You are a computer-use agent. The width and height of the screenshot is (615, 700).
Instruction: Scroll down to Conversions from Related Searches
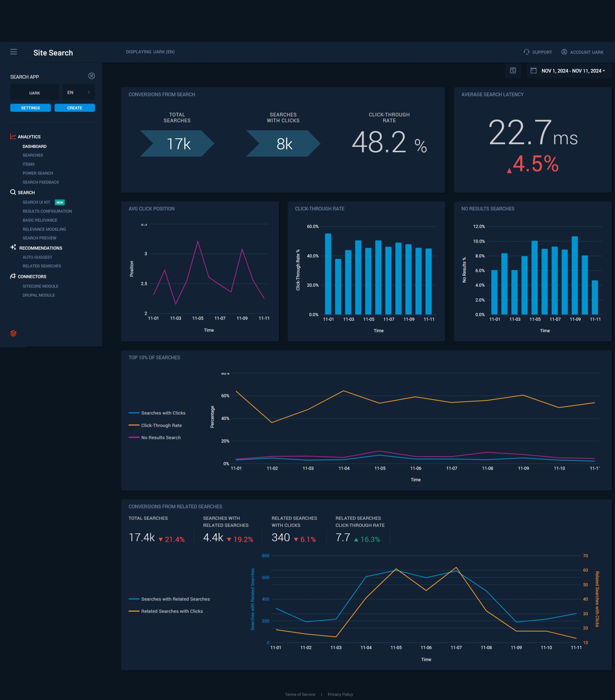pos(175,506)
